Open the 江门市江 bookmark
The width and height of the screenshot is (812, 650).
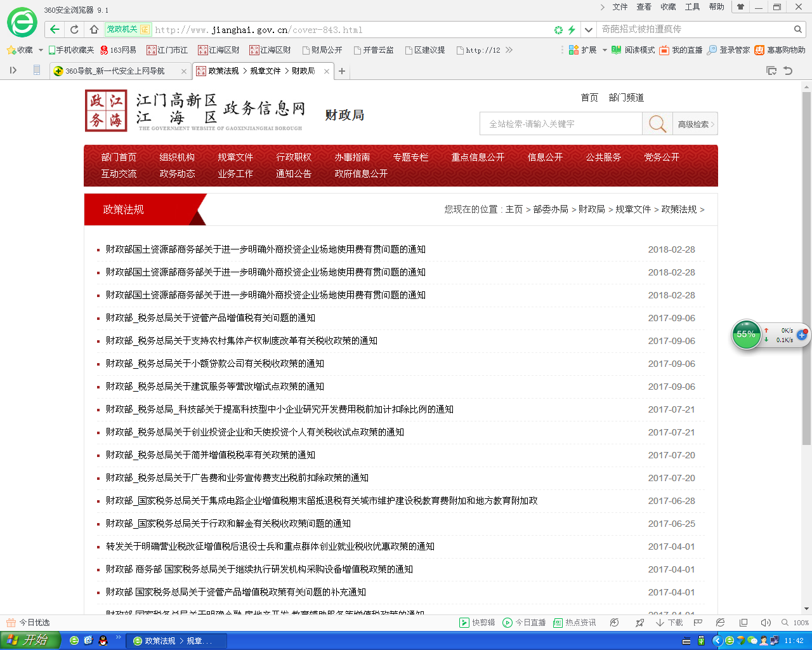pos(167,50)
